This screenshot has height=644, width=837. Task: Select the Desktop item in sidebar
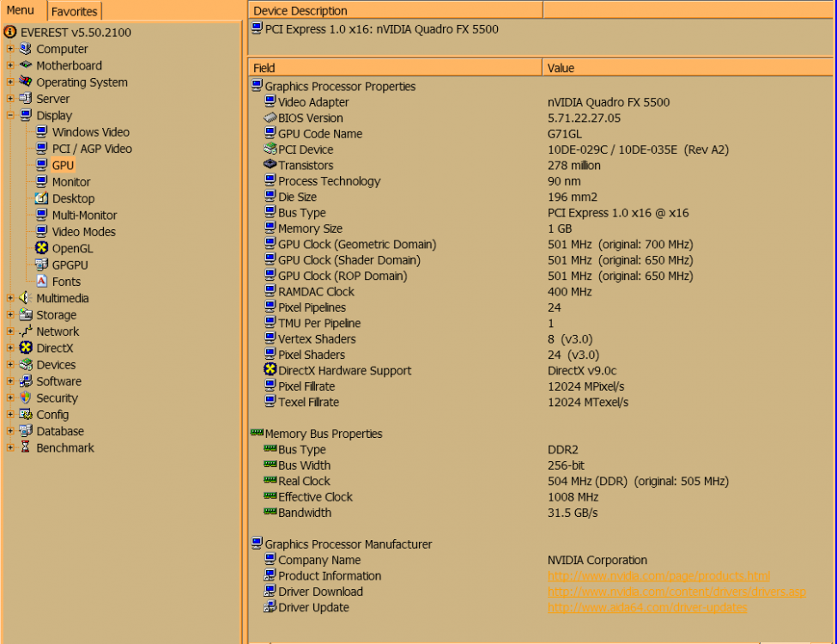tap(70, 198)
